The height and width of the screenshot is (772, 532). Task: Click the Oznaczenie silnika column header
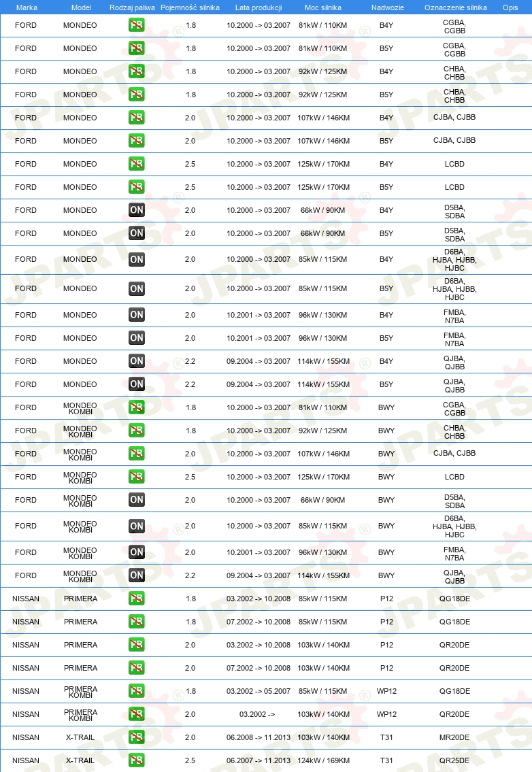tap(456, 7)
